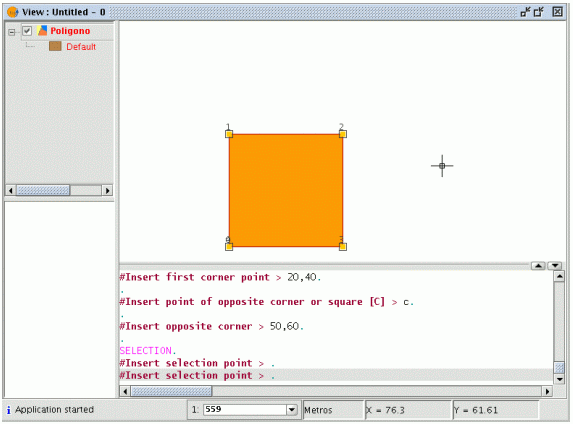Expand the console panel with the up arrow
Screen dimensions: 573x424
click(538, 266)
